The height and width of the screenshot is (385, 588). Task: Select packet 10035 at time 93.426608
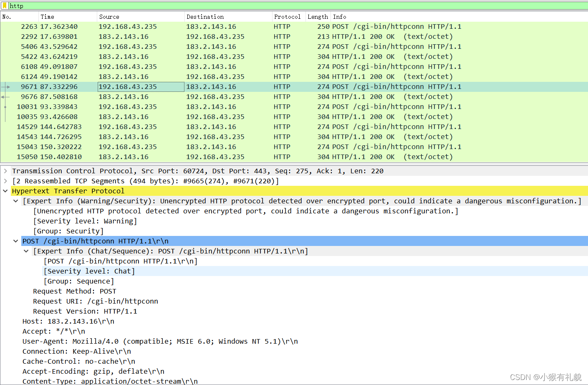294,117
